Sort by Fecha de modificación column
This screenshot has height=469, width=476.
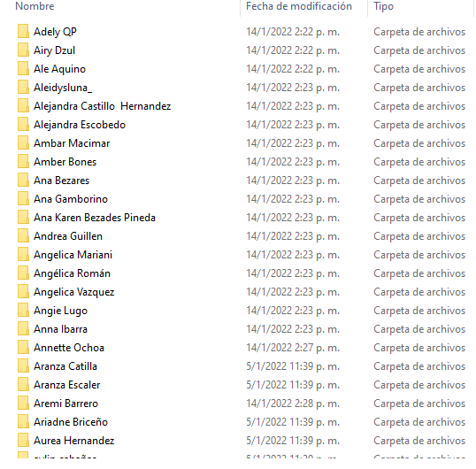pos(299,6)
